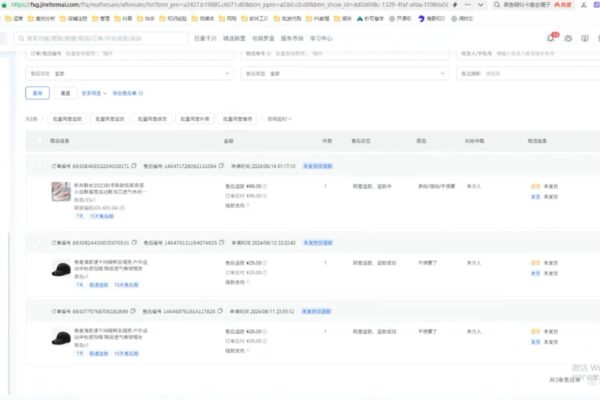Open the 服务市场 top menu item
Screen dimensions: 600x400
[x=292, y=38]
